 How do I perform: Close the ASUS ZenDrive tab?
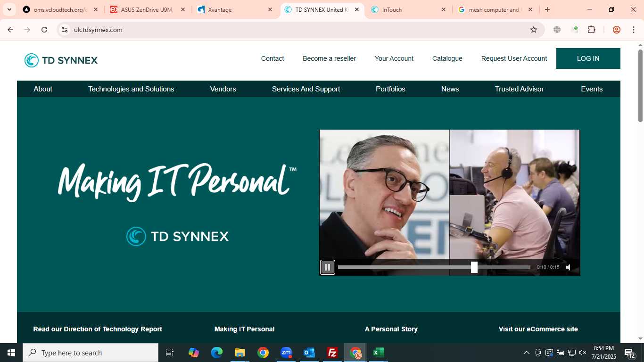click(x=183, y=9)
